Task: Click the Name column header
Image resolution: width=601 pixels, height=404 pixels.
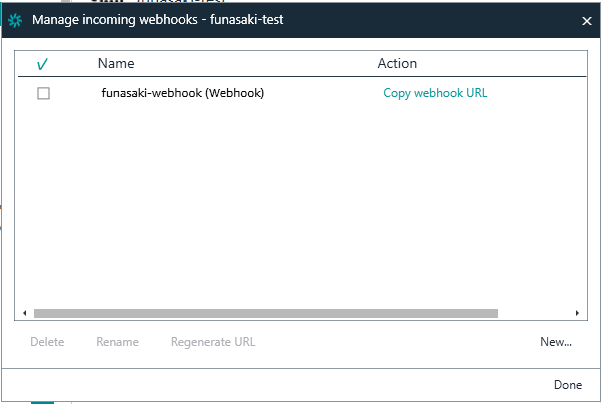Action: coord(116,63)
